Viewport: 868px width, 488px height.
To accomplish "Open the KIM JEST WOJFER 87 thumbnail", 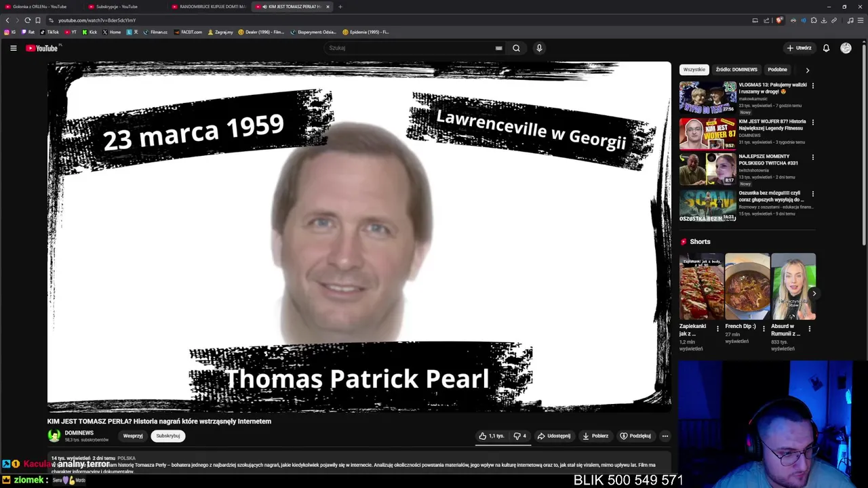I will (707, 134).
